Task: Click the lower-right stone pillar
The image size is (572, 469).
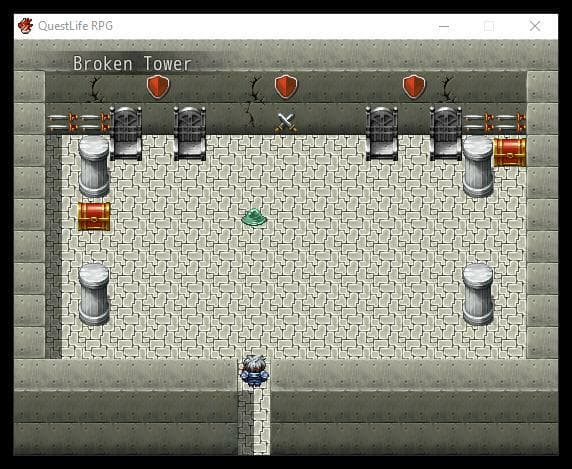Action: (x=478, y=294)
